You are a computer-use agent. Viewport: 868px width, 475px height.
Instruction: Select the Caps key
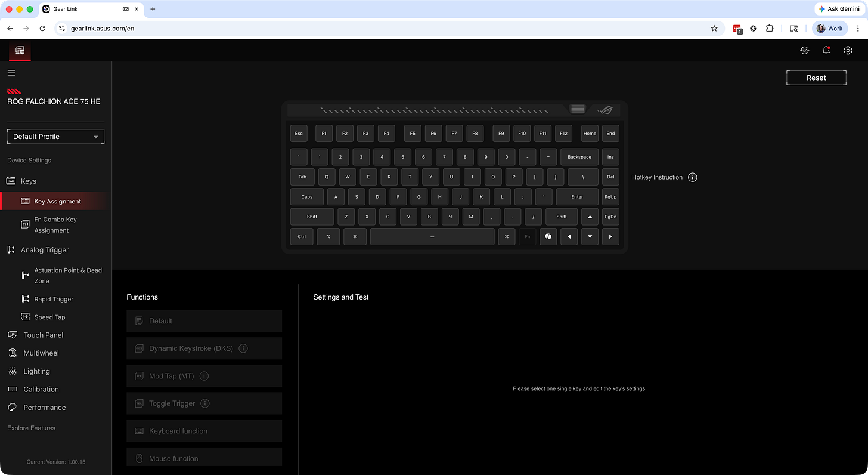(x=306, y=197)
